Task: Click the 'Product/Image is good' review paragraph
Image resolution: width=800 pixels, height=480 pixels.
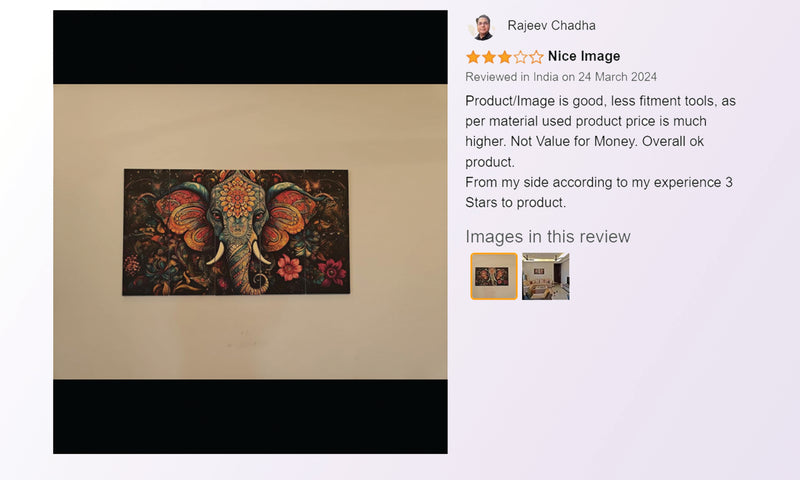Action: point(600,131)
